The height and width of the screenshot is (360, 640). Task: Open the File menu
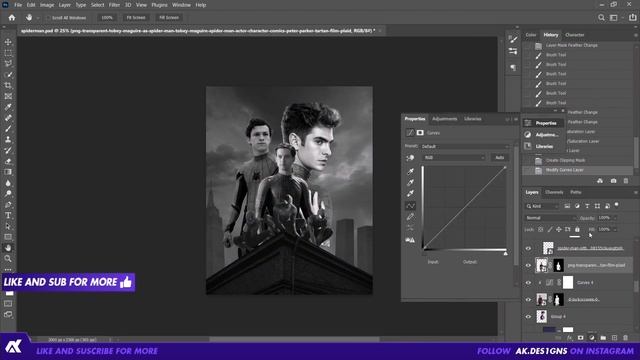click(x=18, y=5)
